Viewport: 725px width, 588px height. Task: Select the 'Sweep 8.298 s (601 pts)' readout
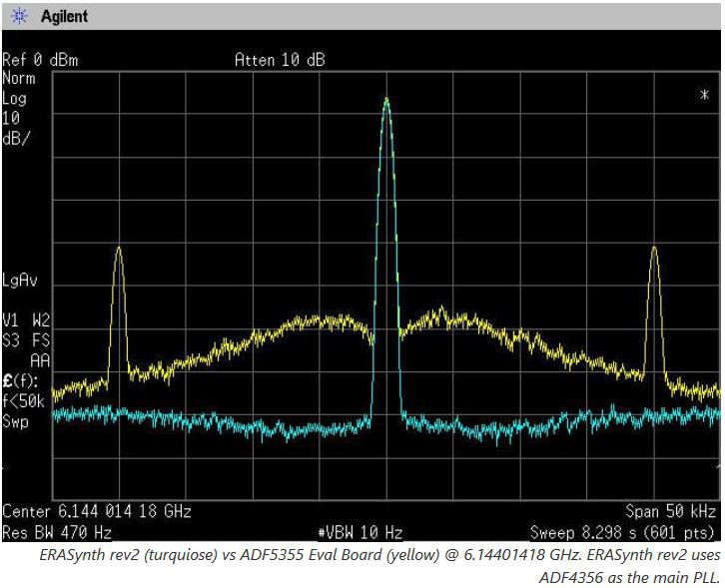pos(623,532)
